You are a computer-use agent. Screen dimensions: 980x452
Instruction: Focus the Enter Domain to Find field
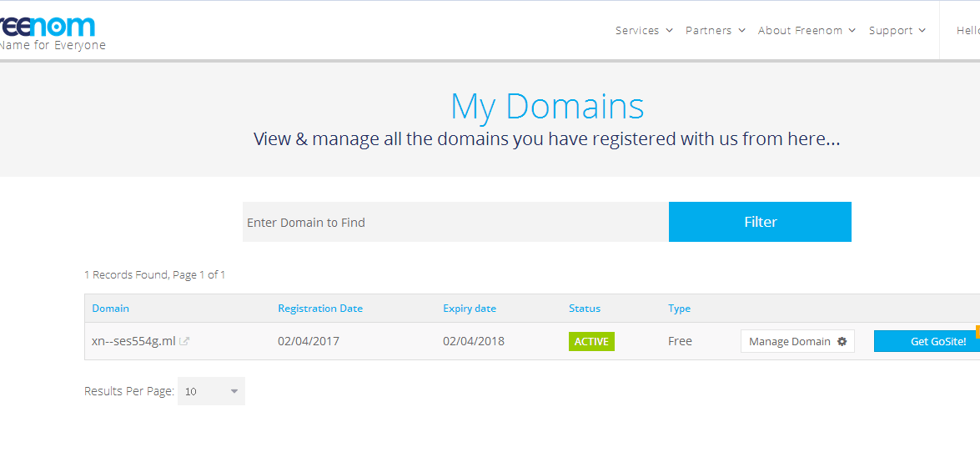[455, 222]
